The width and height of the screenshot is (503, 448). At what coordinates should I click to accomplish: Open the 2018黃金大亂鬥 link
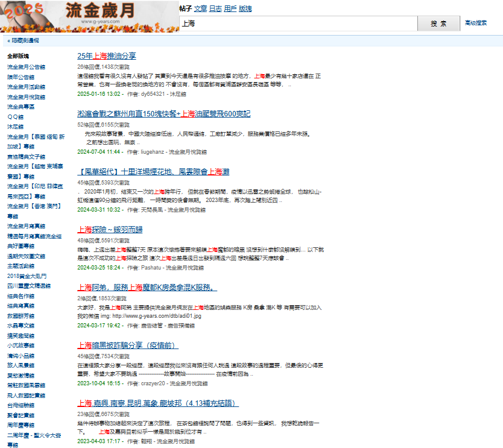(27, 276)
